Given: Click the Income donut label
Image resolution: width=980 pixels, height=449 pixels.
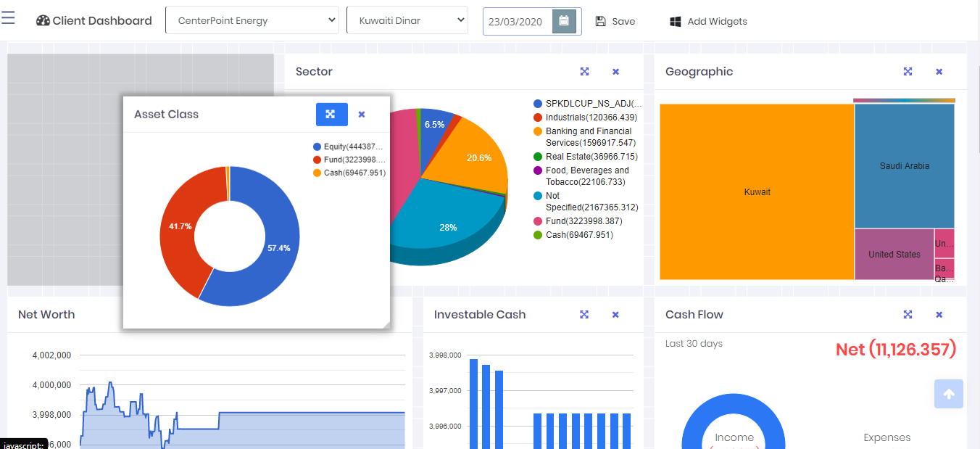Looking at the screenshot, I should click(734, 438).
